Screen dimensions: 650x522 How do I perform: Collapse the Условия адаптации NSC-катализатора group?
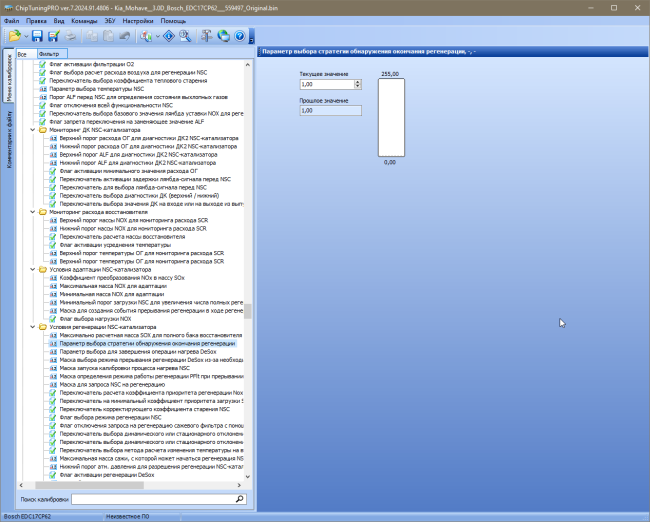(x=33, y=269)
